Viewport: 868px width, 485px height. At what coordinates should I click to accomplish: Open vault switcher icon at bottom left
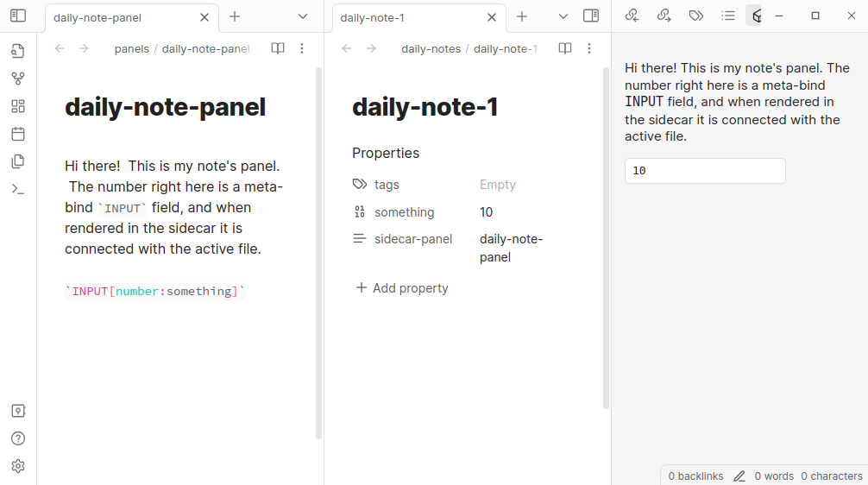click(18, 411)
